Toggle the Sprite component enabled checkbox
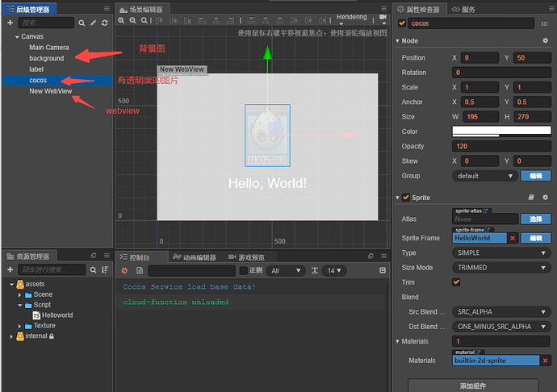The image size is (557, 392). [x=406, y=198]
